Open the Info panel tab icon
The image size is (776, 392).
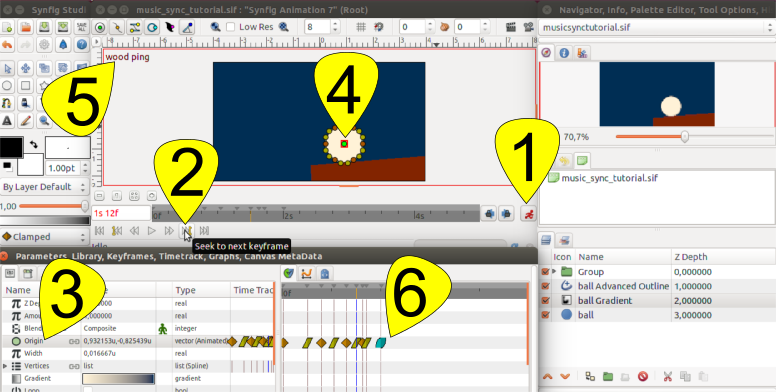click(564, 53)
